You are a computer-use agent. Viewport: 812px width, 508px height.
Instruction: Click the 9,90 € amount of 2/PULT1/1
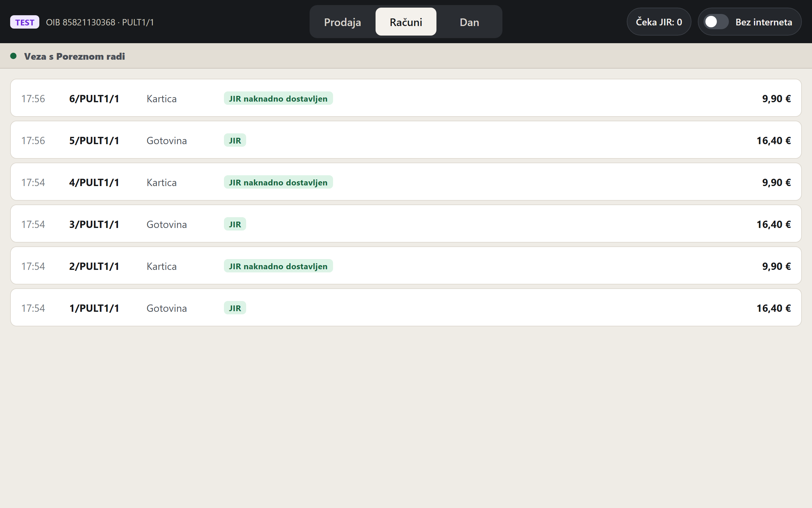point(776,266)
